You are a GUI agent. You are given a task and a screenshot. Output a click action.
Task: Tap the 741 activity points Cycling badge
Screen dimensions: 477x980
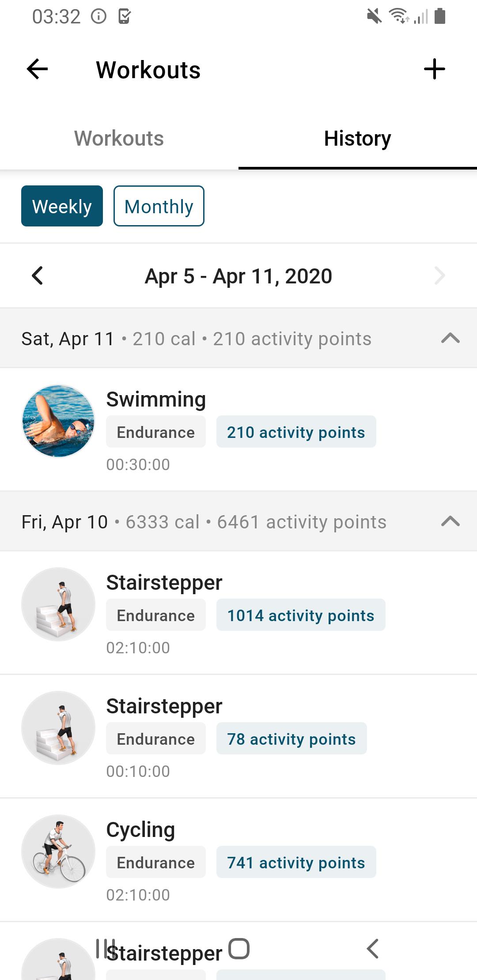[296, 862]
